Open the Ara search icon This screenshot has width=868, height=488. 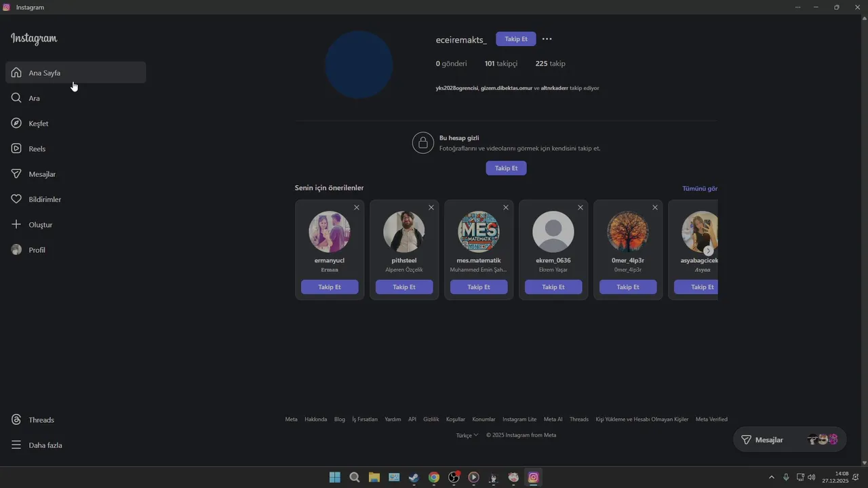click(16, 98)
